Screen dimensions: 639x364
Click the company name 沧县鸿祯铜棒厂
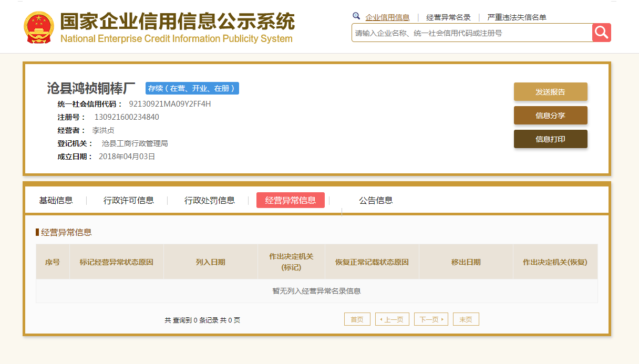click(91, 88)
